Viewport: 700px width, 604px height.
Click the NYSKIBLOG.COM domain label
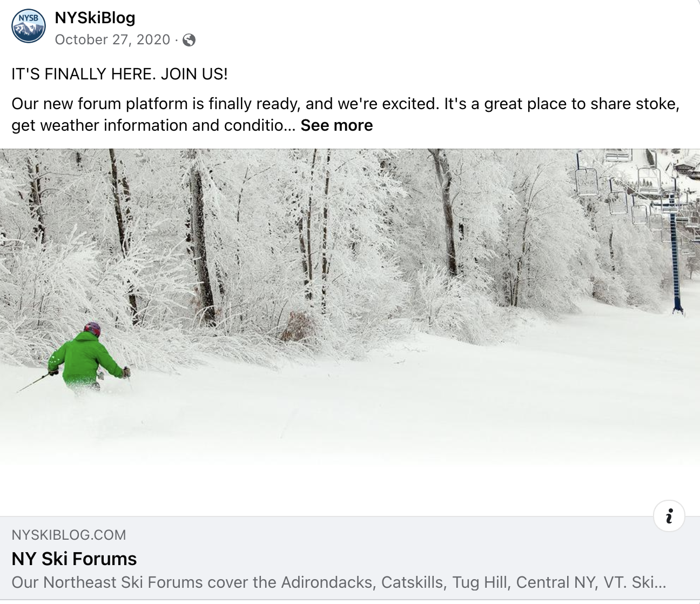point(69,535)
